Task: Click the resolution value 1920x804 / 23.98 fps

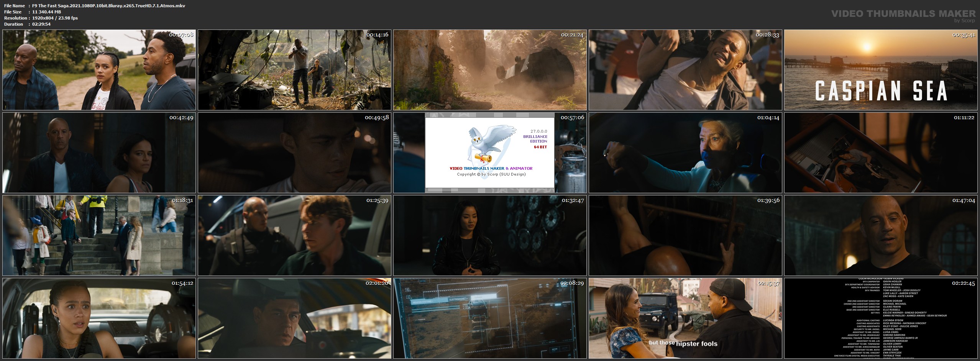Action: click(x=55, y=18)
